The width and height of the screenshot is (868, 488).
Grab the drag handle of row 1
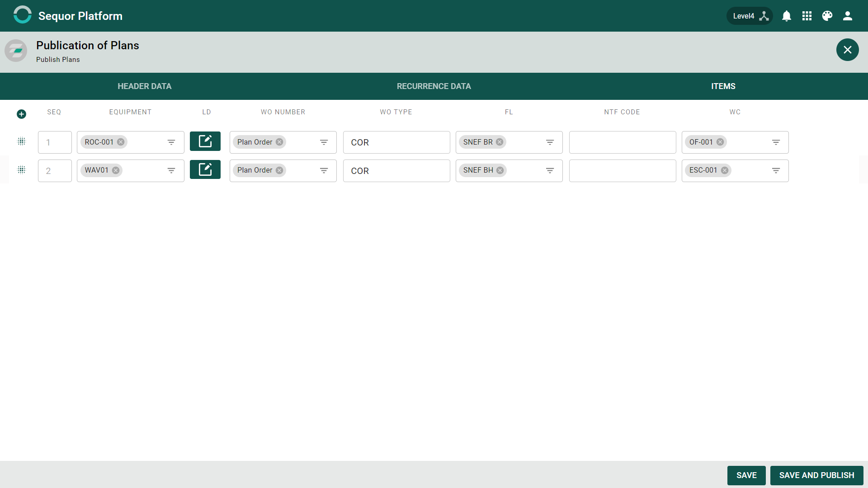(x=21, y=141)
